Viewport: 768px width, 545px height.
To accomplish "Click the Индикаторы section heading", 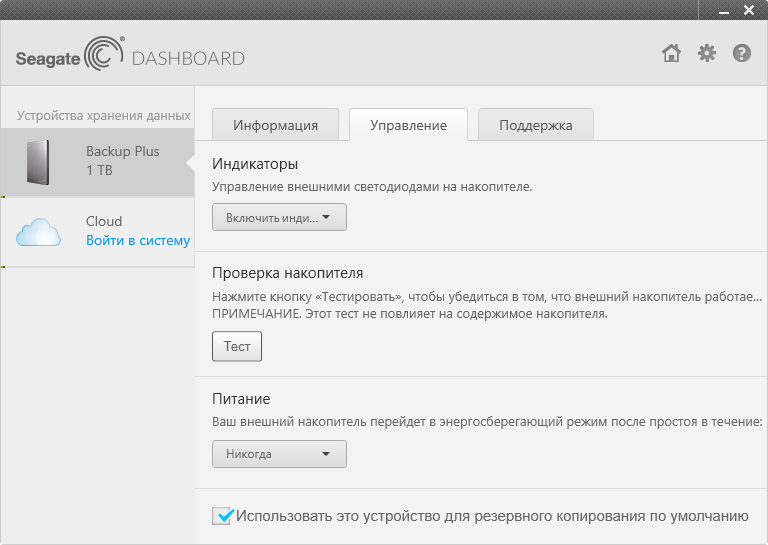I will pyautogui.click(x=255, y=164).
